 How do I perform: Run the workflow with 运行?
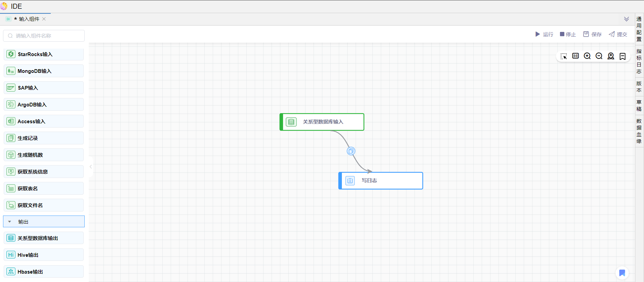(544, 34)
